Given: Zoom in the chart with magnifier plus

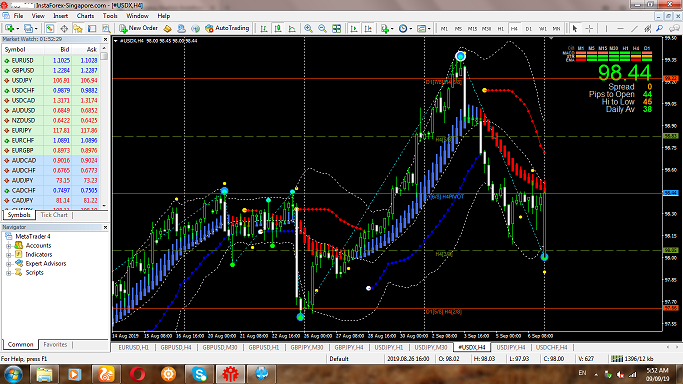Looking at the screenshot, I should 308,28.
